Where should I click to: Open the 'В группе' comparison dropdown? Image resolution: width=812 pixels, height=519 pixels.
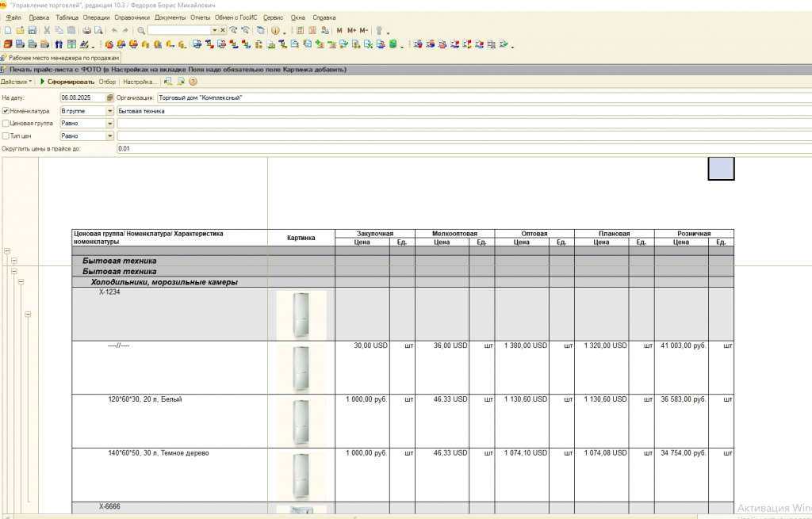109,111
